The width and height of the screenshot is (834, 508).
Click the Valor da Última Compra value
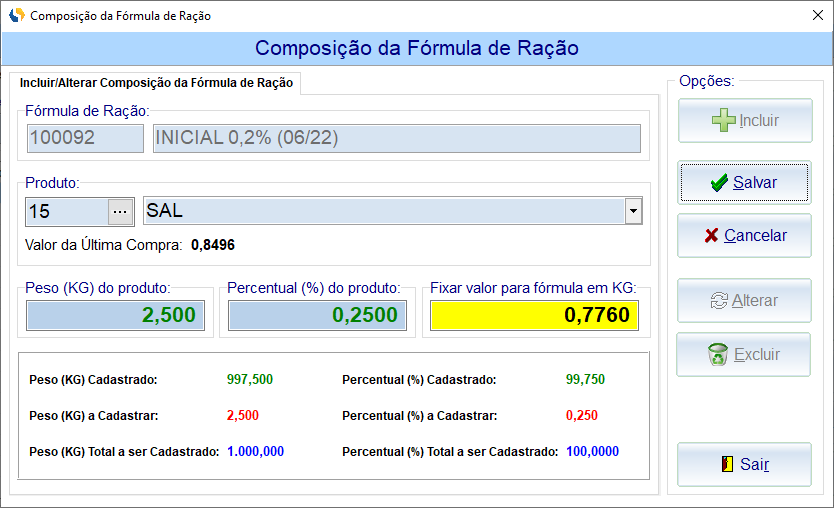pyautogui.click(x=212, y=244)
